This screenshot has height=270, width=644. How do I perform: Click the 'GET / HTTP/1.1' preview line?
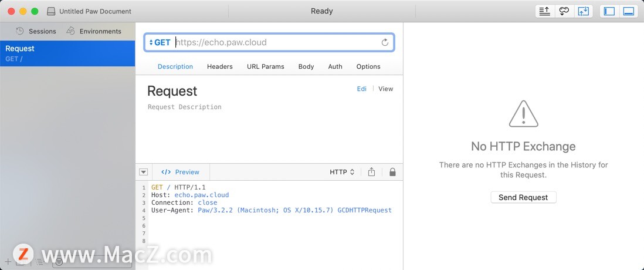(x=178, y=187)
